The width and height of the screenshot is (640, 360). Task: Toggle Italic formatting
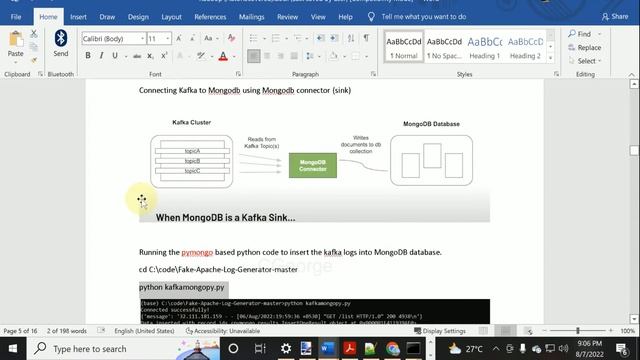(x=101, y=56)
